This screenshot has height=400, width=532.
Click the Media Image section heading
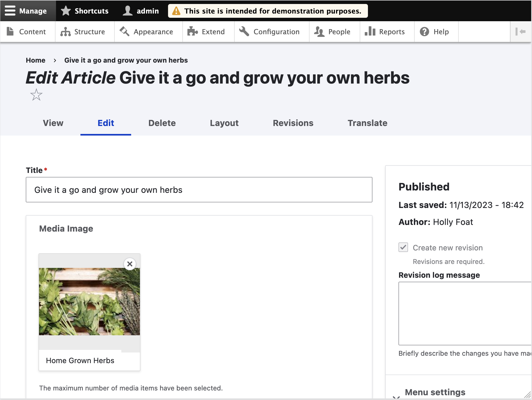point(66,229)
